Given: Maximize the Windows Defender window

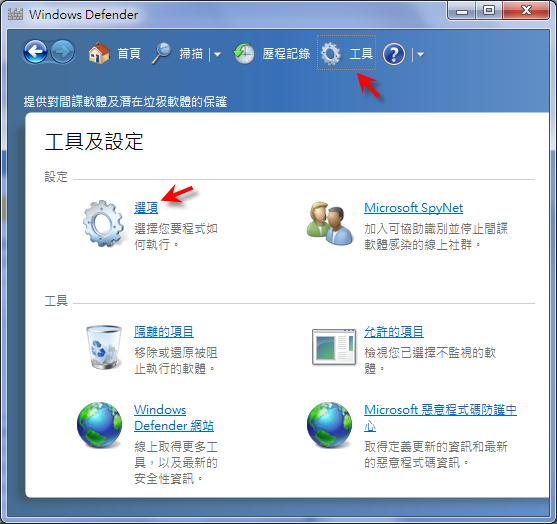Looking at the screenshot, I should [x=489, y=11].
